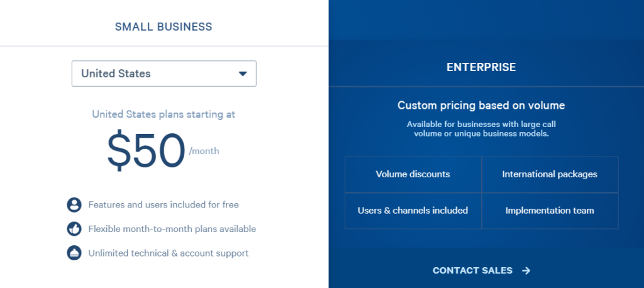644x288 pixels.
Task: Click the Contact Sales link
Action: coord(473,270)
